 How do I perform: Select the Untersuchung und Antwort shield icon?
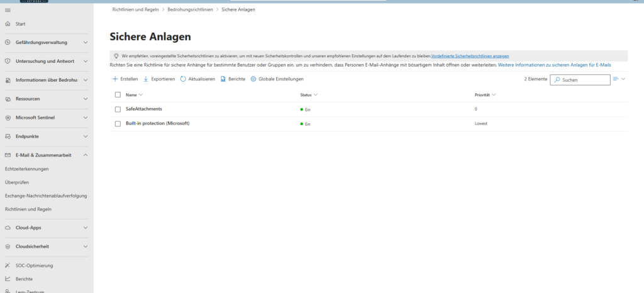click(x=8, y=61)
